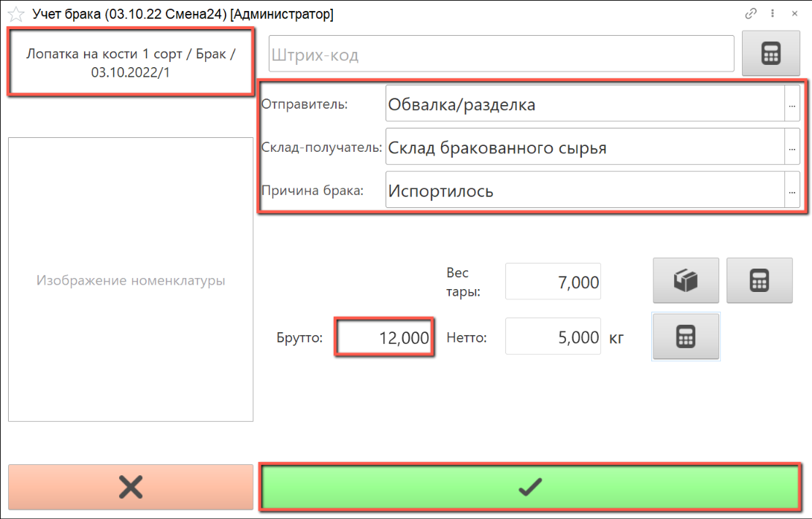Open calculator keypad beside Штрих-код field
The image size is (812, 519).
click(770, 54)
